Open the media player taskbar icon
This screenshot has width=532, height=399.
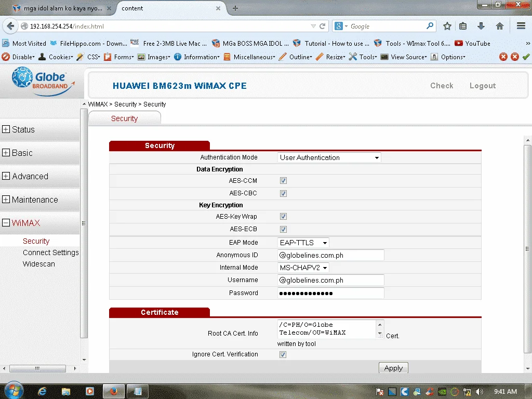point(89,392)
